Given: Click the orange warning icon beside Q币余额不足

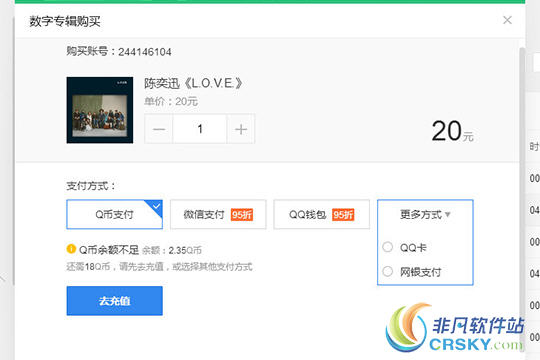Looking at the screenshot, I should point(71,249).
